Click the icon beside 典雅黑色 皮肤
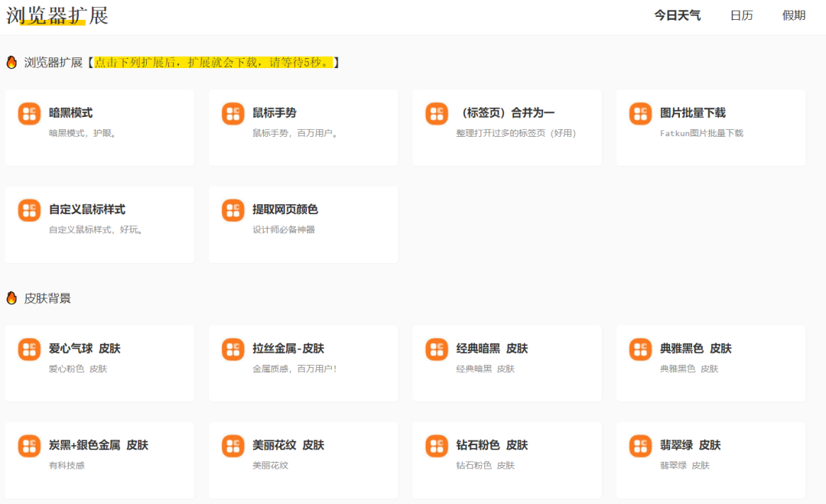 tap(641, 350)
